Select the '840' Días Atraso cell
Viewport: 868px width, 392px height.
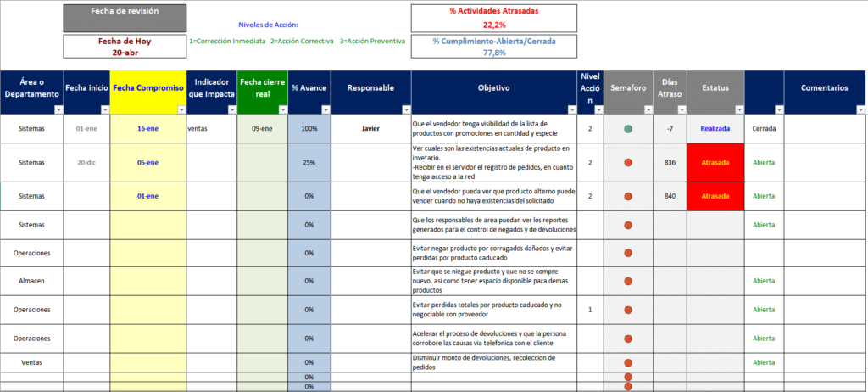click(x=670, y=196)
